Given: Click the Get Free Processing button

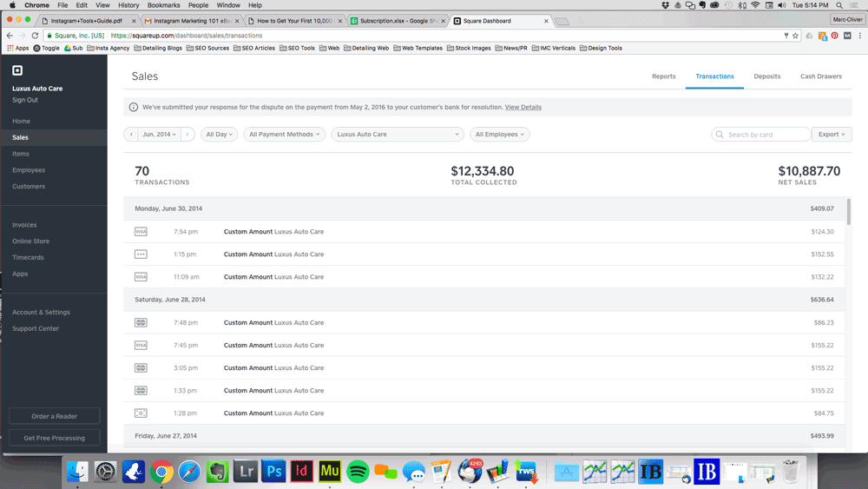Looking at the screenshot, I should pos(54,438).
